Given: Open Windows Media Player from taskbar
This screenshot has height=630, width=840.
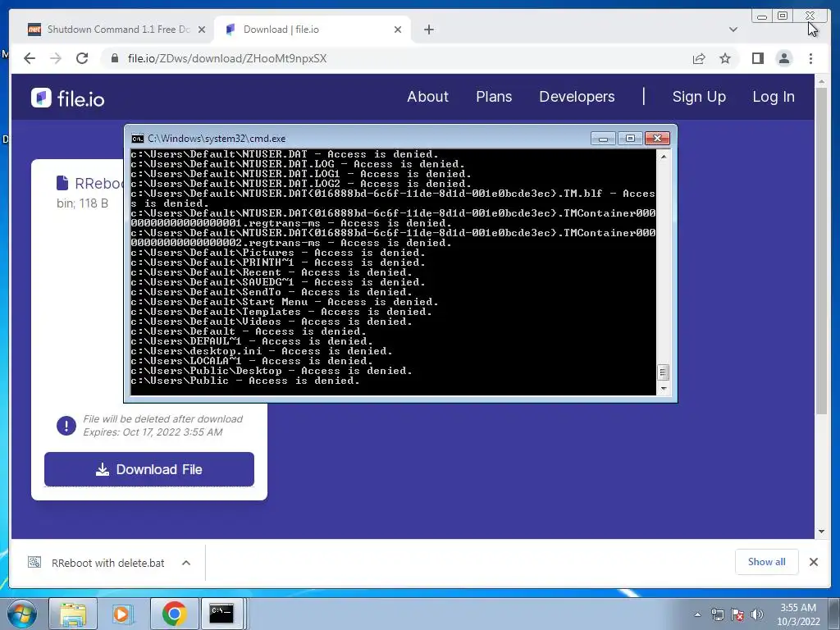Looking at the screenshot, I should click(x=123, y=614).
